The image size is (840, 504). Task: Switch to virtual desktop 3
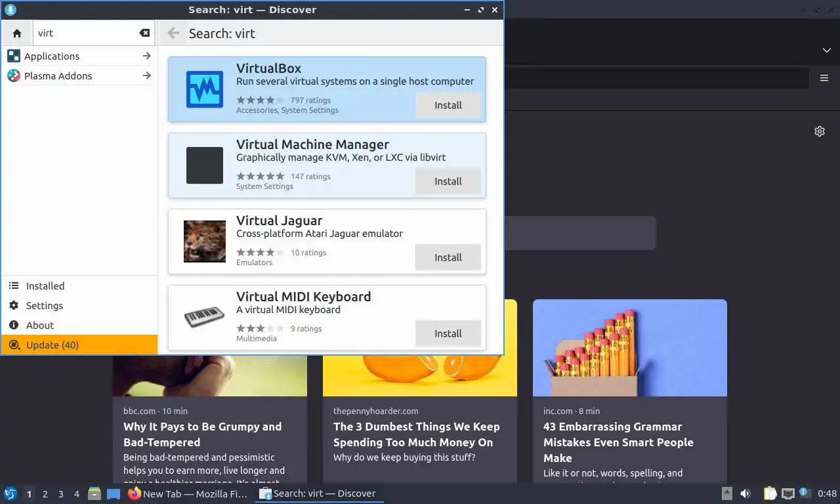pos(60,494)
